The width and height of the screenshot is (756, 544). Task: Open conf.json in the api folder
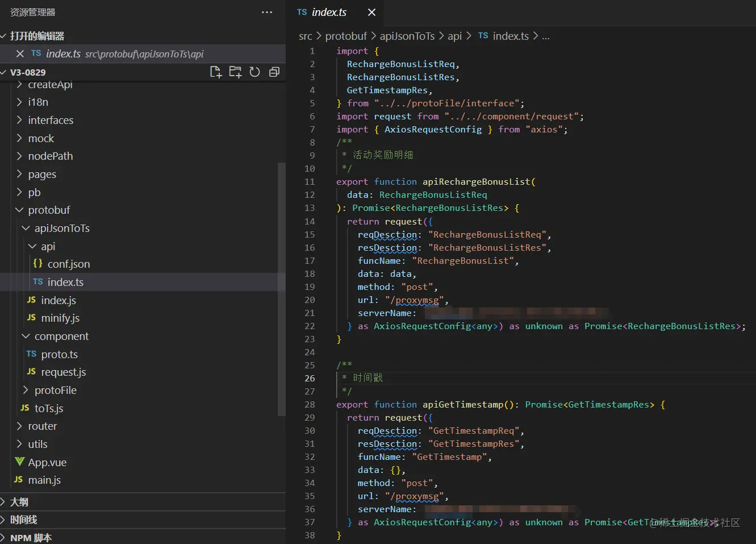point(68,264)
